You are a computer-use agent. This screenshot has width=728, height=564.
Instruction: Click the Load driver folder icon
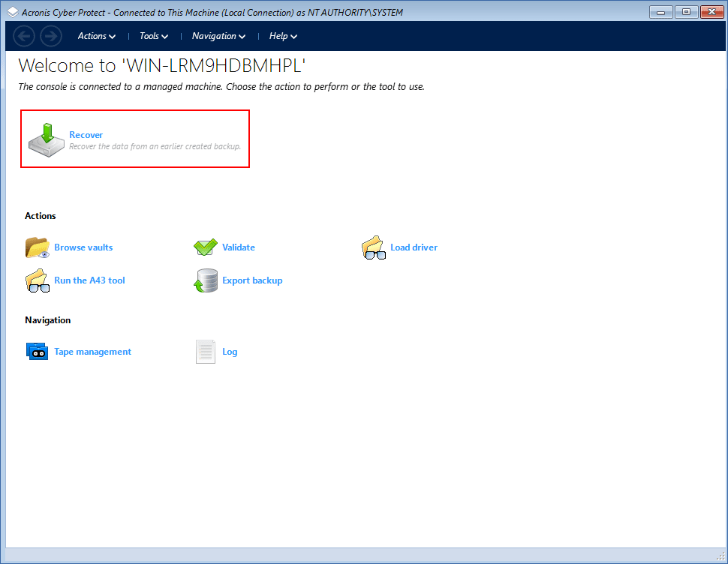point(373,247)
